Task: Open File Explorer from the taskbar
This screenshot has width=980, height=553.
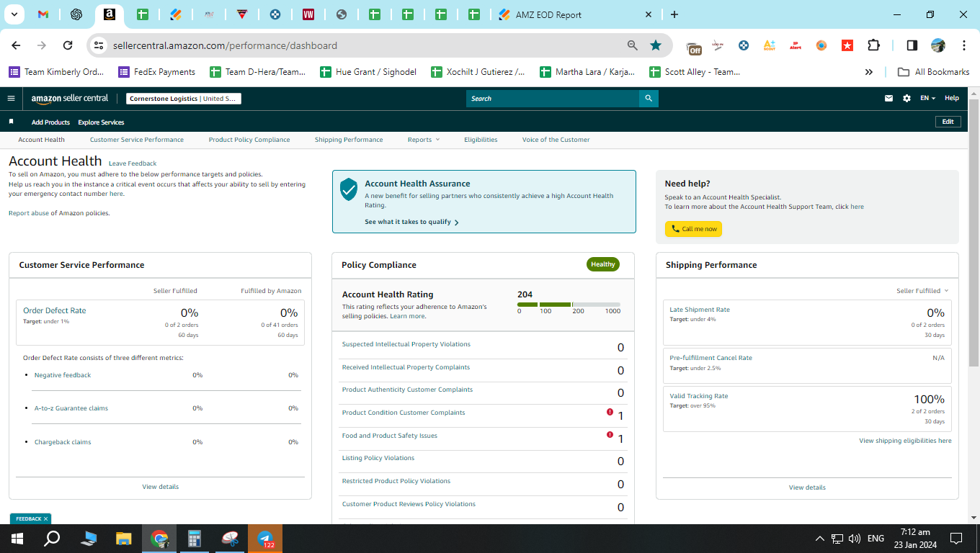Action: tap(124, 539)
